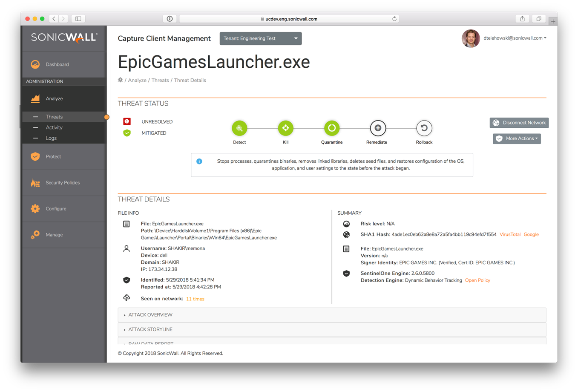Click the Disconnect Network button
Image resolution: width=578 pixels, height=392 pixels.
pyautogui.click(x=519, y=123)
